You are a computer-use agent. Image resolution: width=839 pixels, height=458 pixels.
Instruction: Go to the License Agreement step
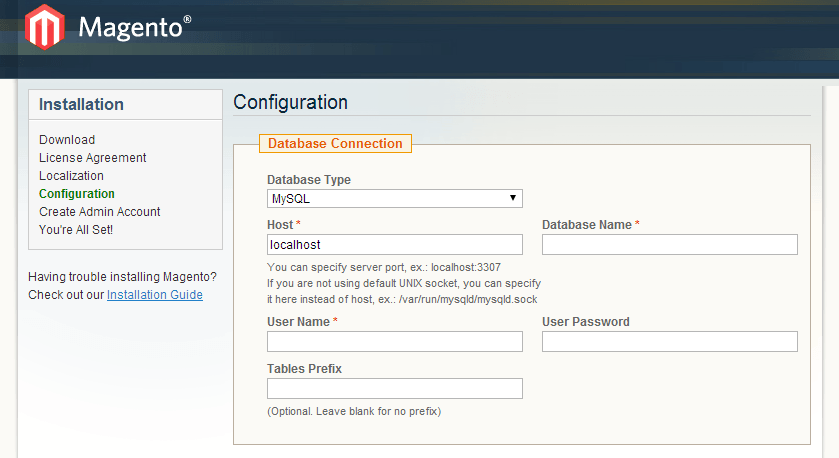click(x=93, y=158)
